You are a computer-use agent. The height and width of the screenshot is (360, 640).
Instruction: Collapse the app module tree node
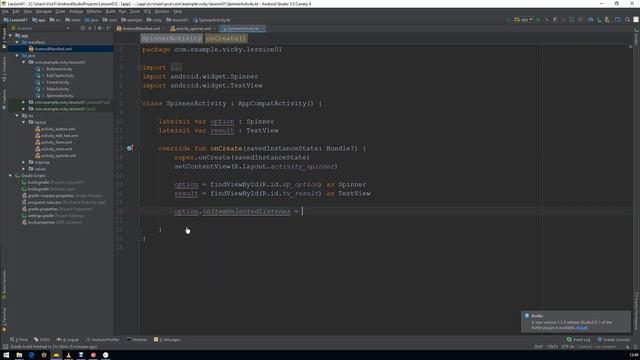(x=11, y=36)
